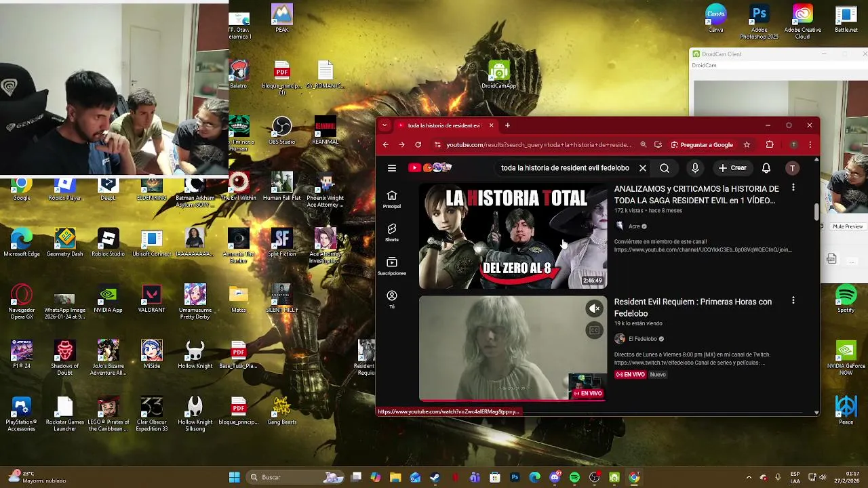Open the Gang Beasts desktop shortcut
This screenshot has width=868, height=488.
click(x=282, y=411)
